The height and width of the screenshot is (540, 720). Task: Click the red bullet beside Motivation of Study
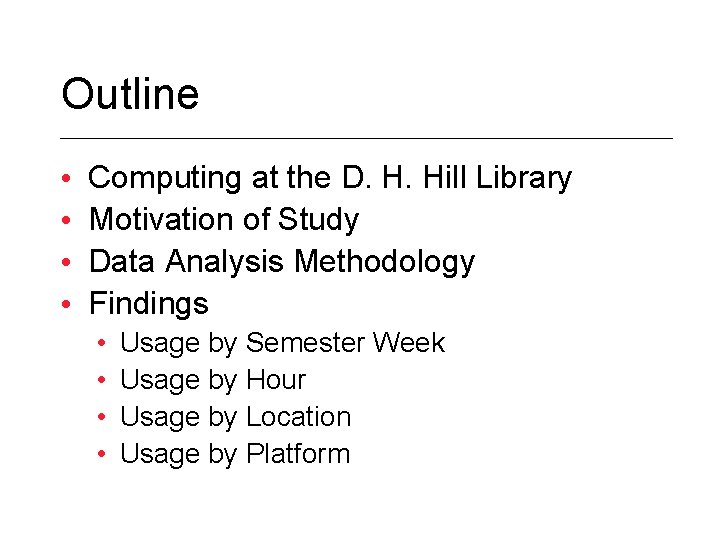tap(66, 220)
